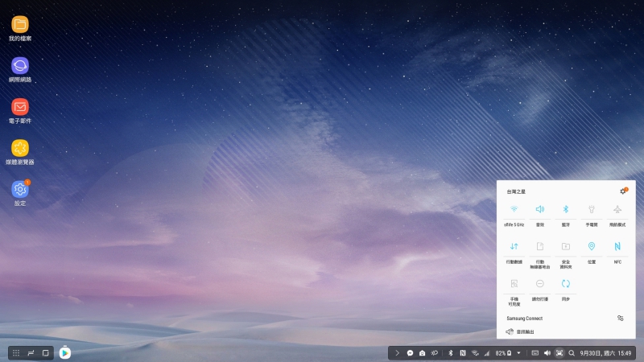Open the on-screen keyboard icon in taskbar

coord(535,353)
